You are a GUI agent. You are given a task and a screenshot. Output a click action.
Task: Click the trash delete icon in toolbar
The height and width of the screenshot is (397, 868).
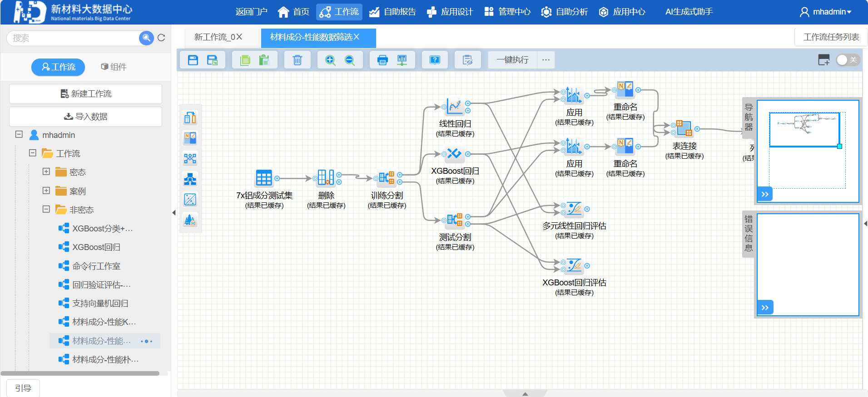point(297,60)
